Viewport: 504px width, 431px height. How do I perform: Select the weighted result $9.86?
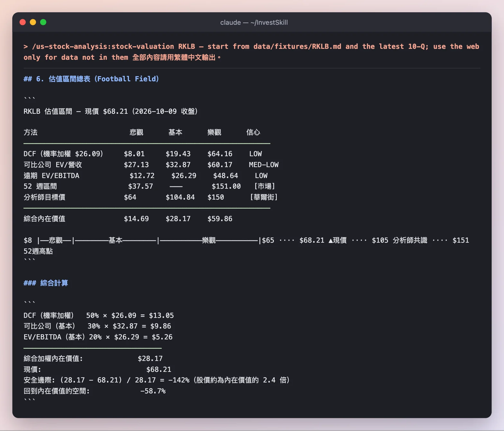click(161, 326)
